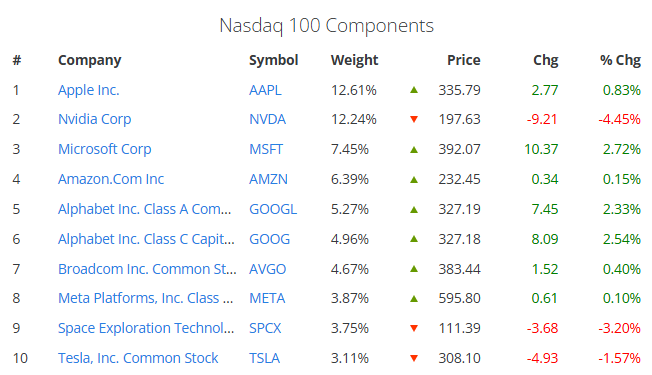The height and width of the screenshot is (375, 652).
Task: Click the red down arrow for Nvidia
Action: pyautogui.click(x=414, y=119)
